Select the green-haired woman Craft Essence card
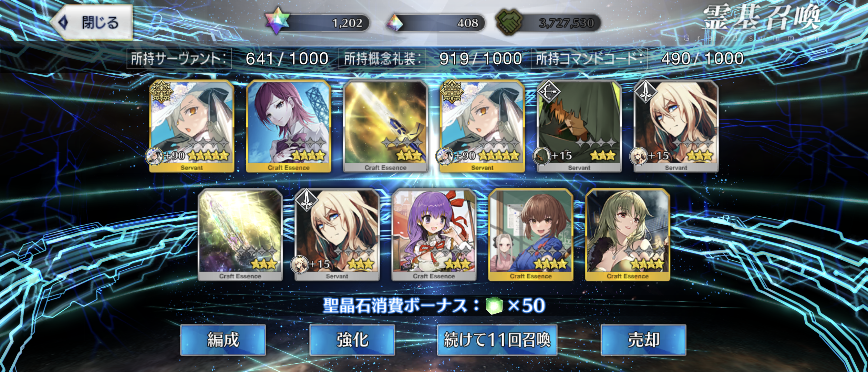Image resolution: width=868 pixels, height=372 pixels. point(628,235)
